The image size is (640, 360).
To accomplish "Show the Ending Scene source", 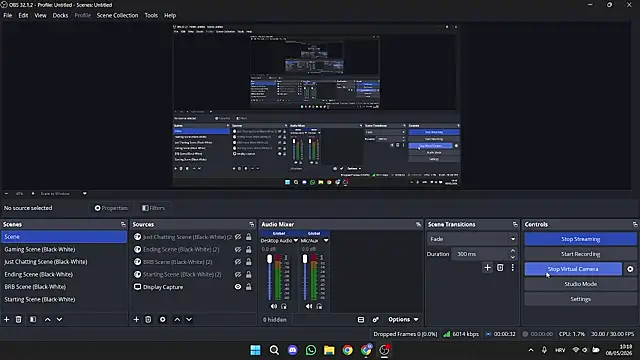I will click(238, 249).
